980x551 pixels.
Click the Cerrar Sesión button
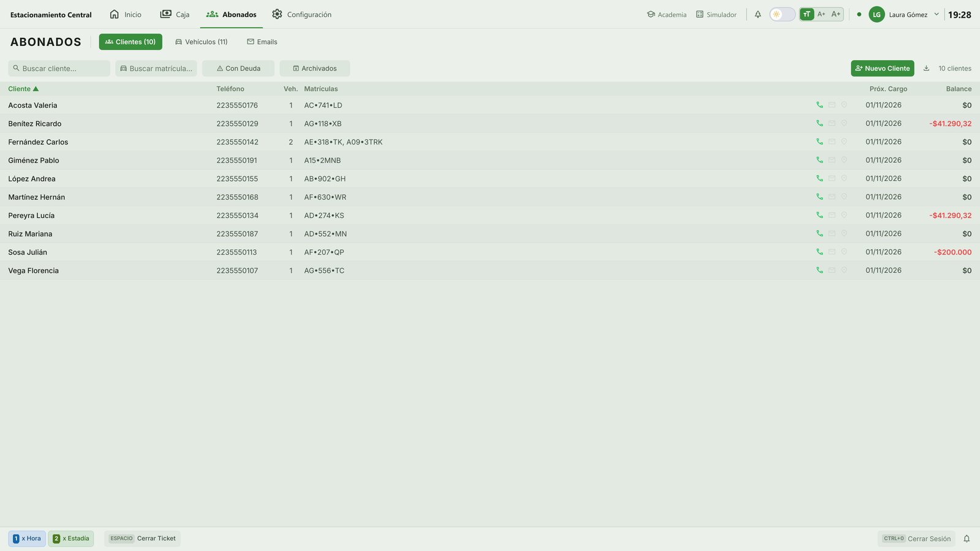pos(916,539)
